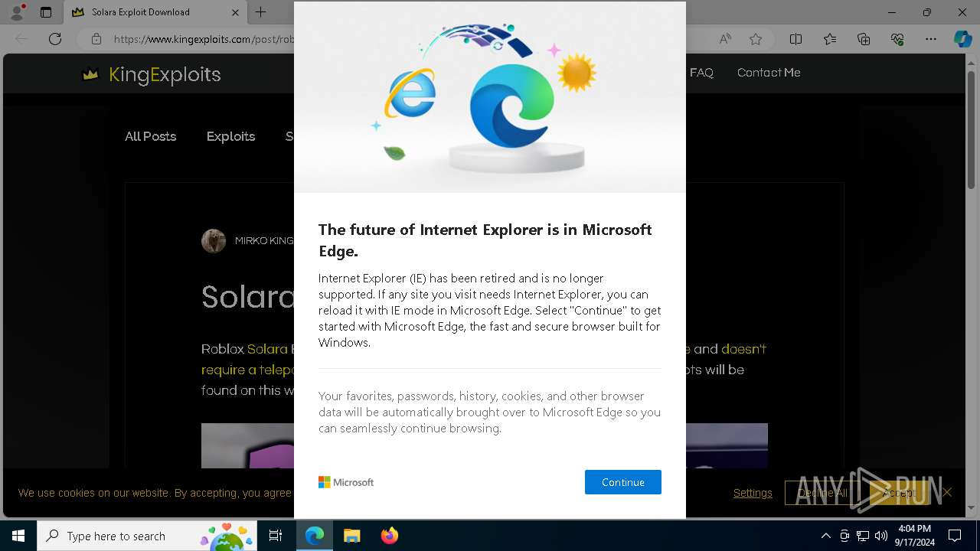Viewport: 980px width, 551px height.
Task: Open Edge Settings and more menu
Action: pyautogui.click(x=931, y=39)
